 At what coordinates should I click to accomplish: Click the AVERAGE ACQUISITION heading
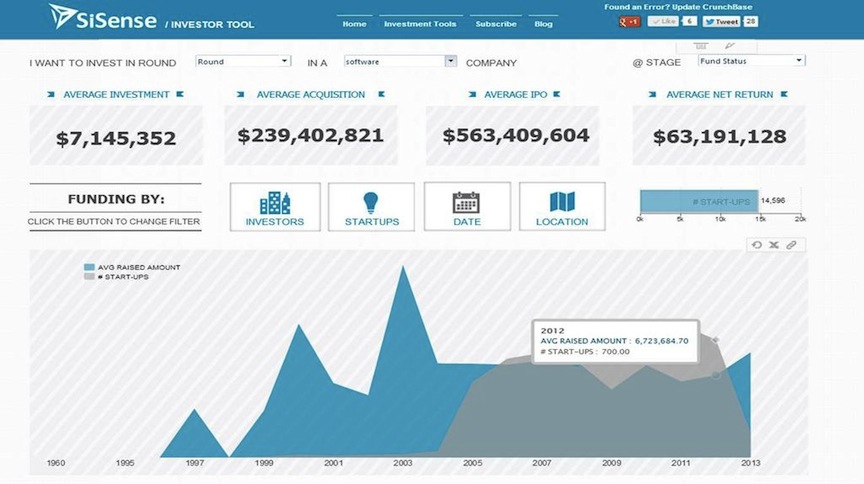[311, 95]
